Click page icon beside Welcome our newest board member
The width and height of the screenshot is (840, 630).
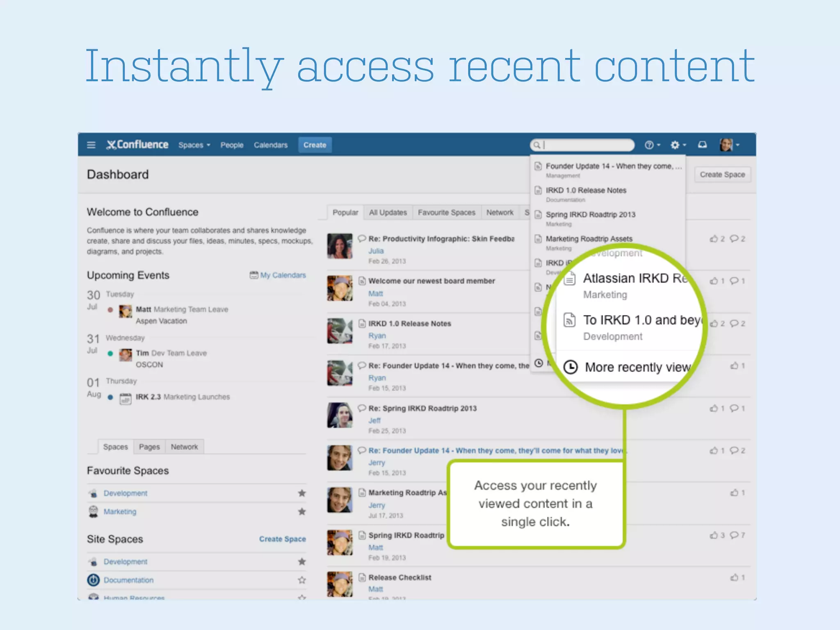pyautogui.click(x=362, y=281)
